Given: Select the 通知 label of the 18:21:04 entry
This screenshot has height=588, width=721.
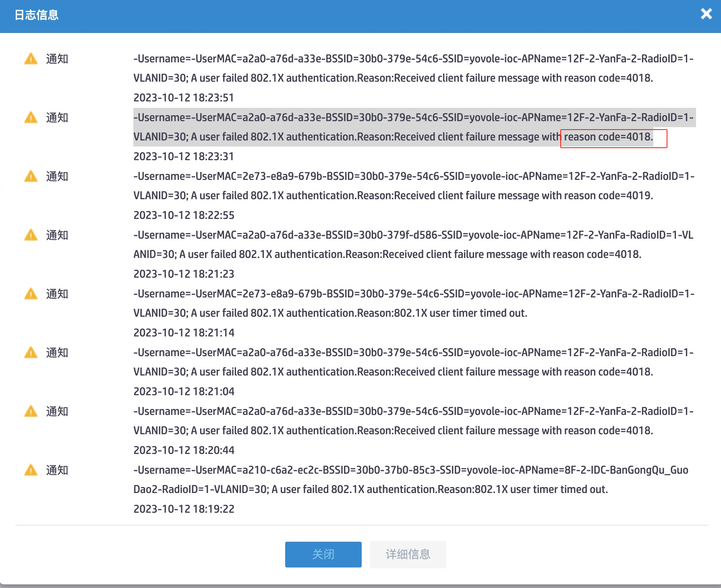Looking at the screenshot, I should [57, 353].
